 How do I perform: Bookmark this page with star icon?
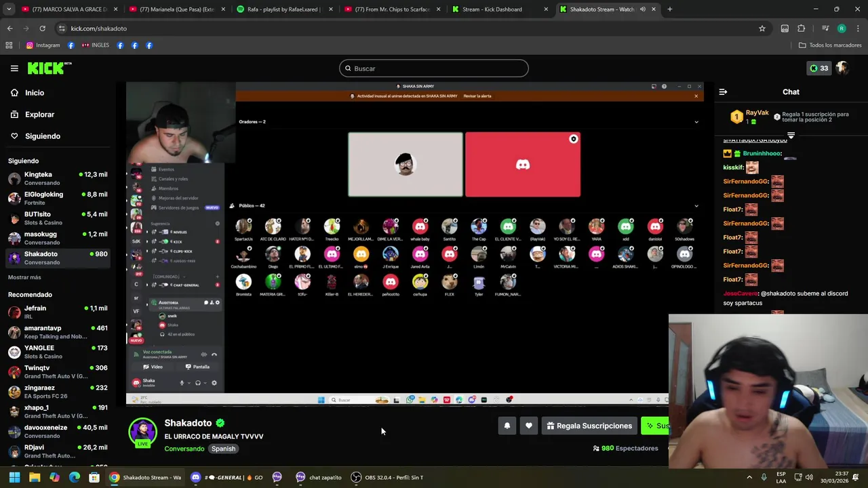click(x=762, y=28)
